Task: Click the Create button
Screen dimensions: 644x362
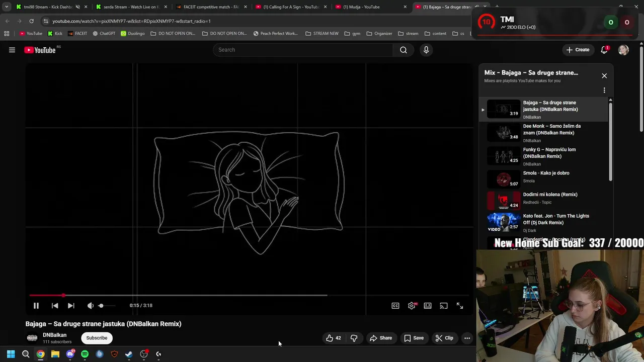Action: coord(578,50)
